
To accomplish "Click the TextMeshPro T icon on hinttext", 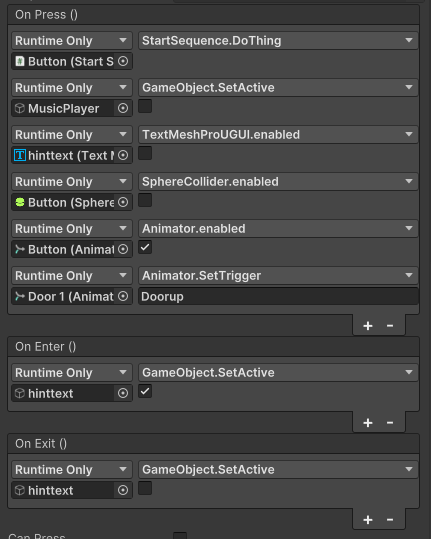I will coord(20,155).
